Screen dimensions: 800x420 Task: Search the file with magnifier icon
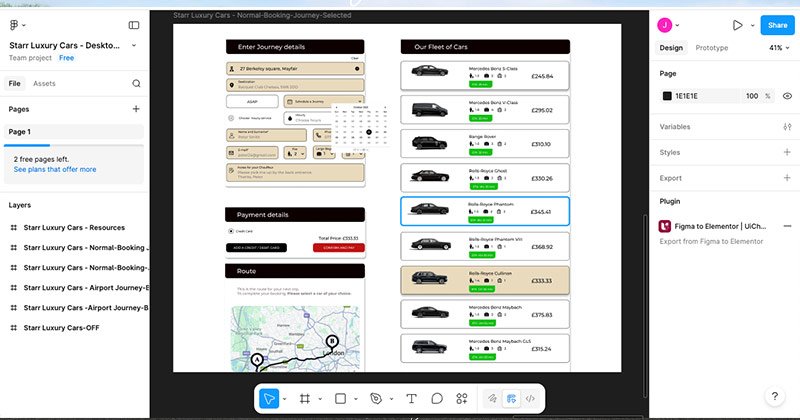pyautogui.click(x=134, y=84)
